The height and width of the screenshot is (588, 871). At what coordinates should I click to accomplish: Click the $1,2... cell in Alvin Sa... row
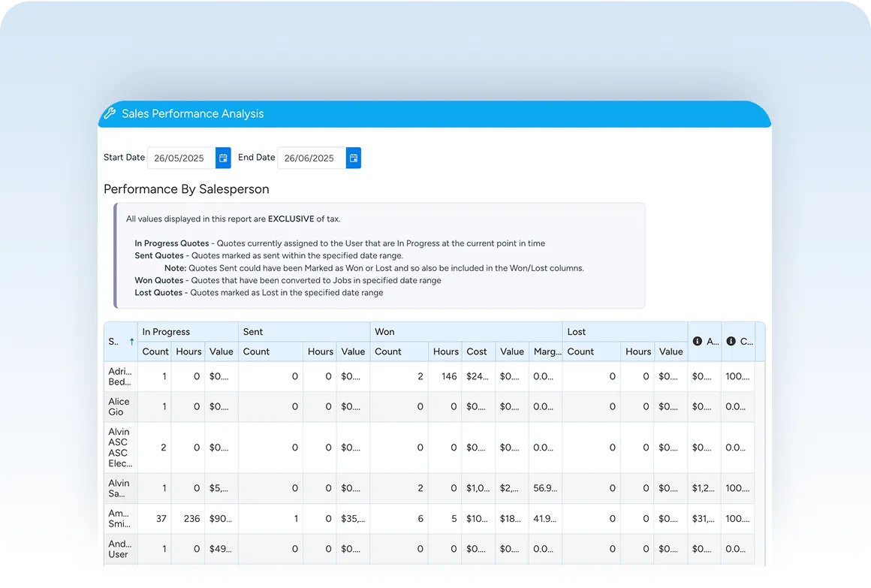click(704, 488)
